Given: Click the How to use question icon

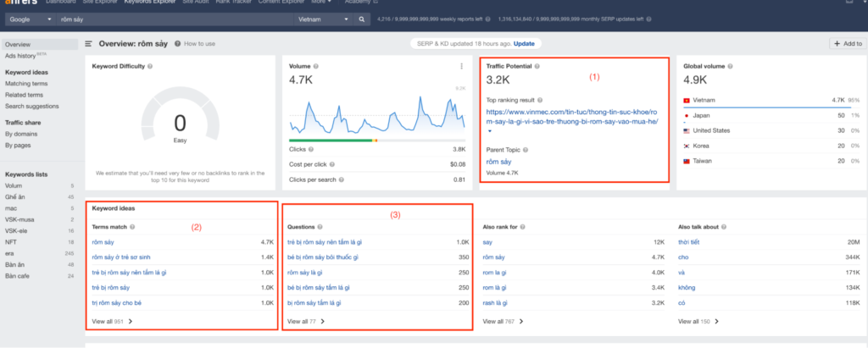Looking at the screenshot, I should point(178,44).
